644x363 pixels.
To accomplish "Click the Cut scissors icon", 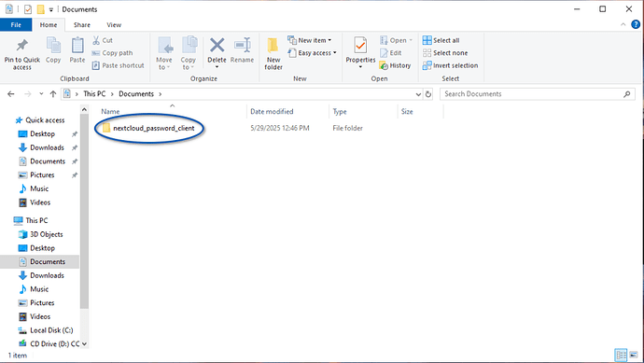I will click(96, 40).
